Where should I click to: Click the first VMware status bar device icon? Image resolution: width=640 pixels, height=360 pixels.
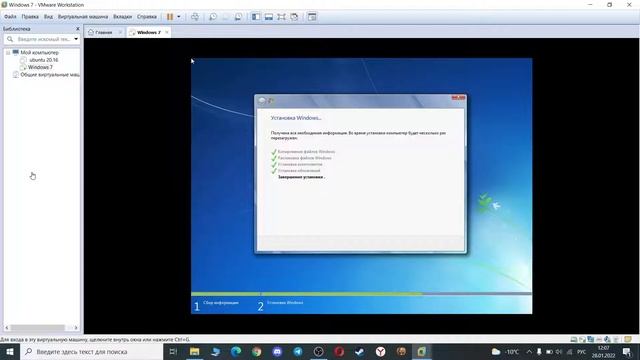(x=573, y=339)
